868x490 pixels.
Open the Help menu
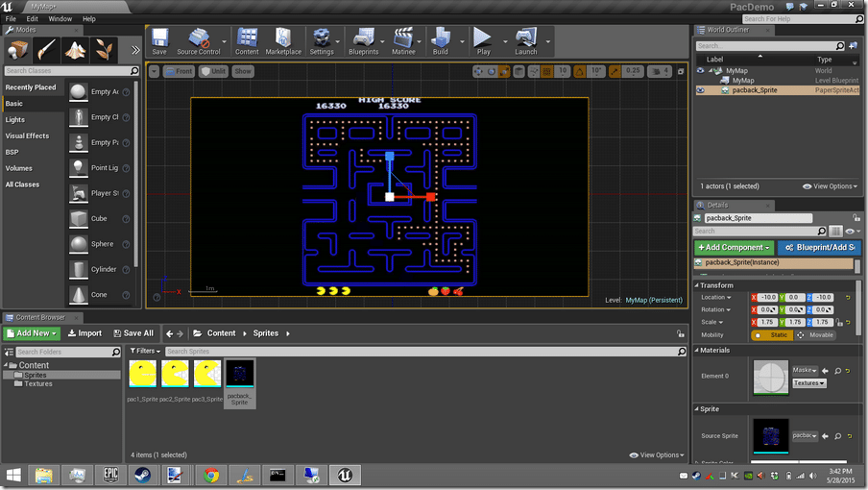89,19
